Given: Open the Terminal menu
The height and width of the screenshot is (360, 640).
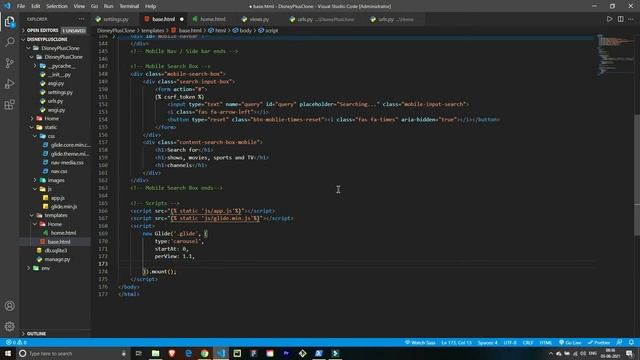Looking at the screenshot, I should point(129,6).
